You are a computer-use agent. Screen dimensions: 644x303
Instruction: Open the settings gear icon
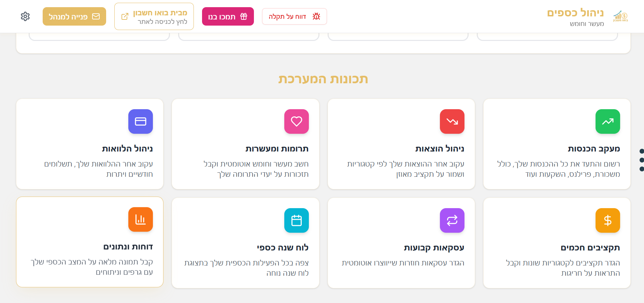tap(25, 16)
